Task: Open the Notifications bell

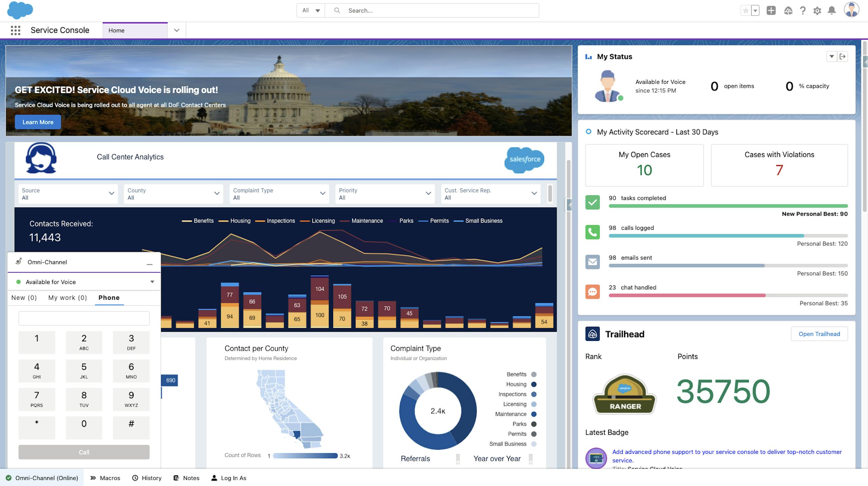Action: 832,11
